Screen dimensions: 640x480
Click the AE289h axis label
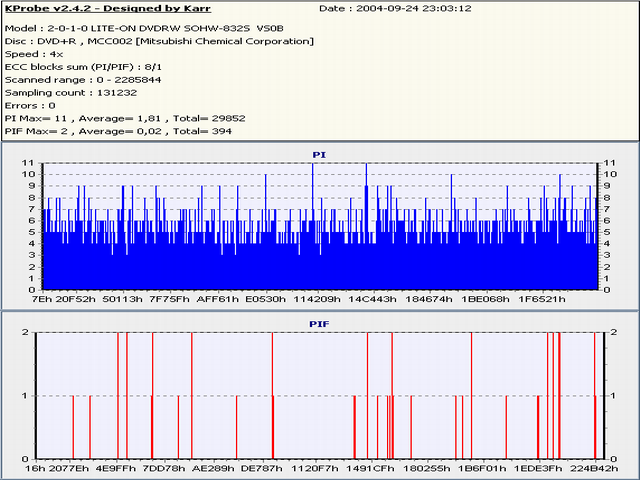click(213, 468)
